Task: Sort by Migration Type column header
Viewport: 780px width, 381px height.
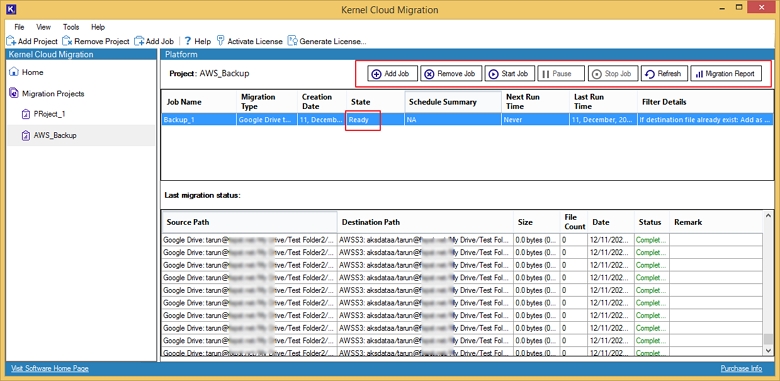Action: click(267, 102)
